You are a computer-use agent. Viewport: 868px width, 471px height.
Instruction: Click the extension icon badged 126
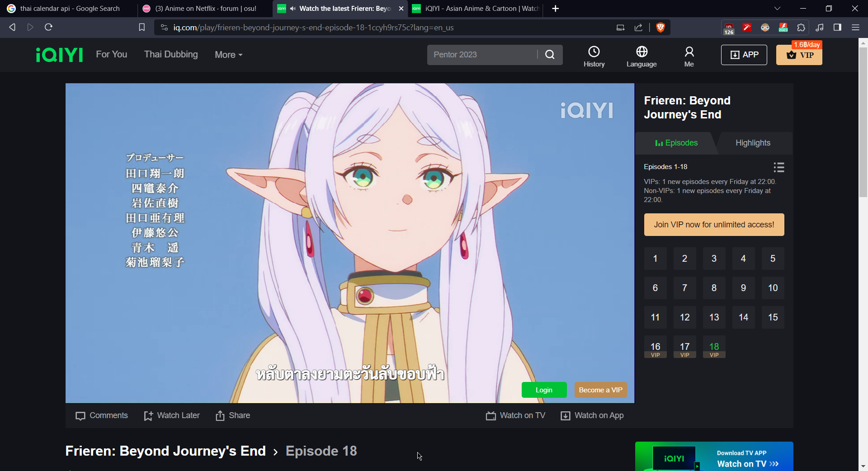point(729,28)
